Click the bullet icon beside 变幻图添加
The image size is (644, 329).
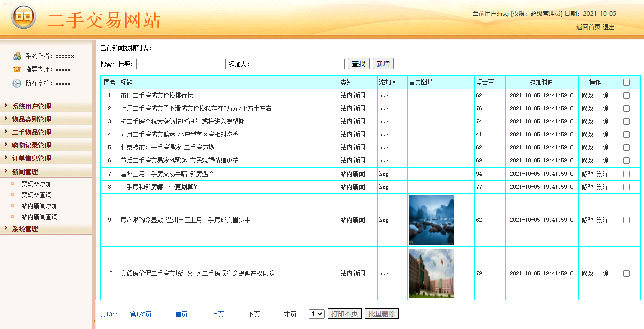pos(13,184)
